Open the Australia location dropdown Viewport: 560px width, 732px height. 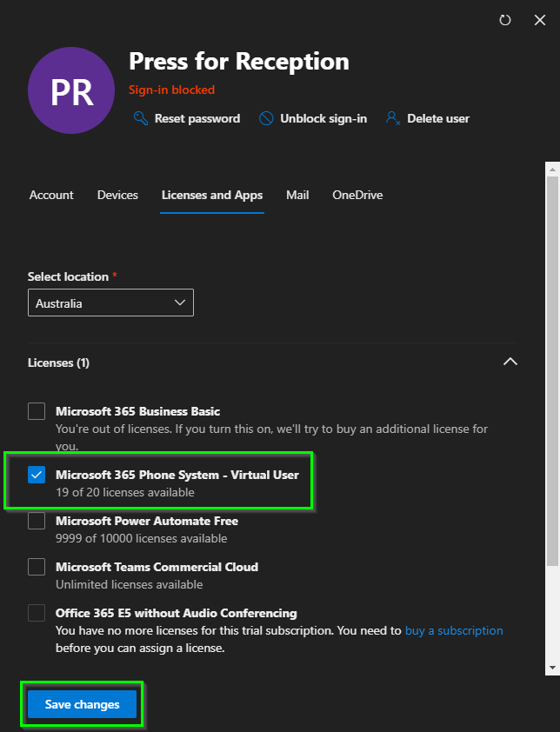110,303
